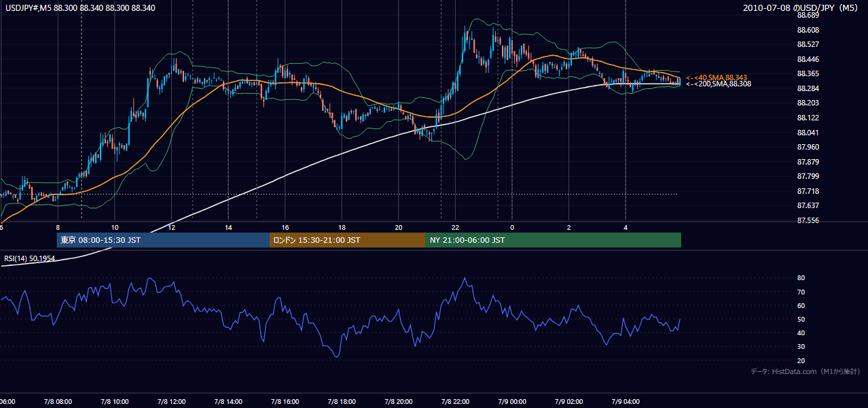Click the 200 SMA 88.308 line label
The height and width of the screenshot is (408, 868).
(x=718, y=84)
